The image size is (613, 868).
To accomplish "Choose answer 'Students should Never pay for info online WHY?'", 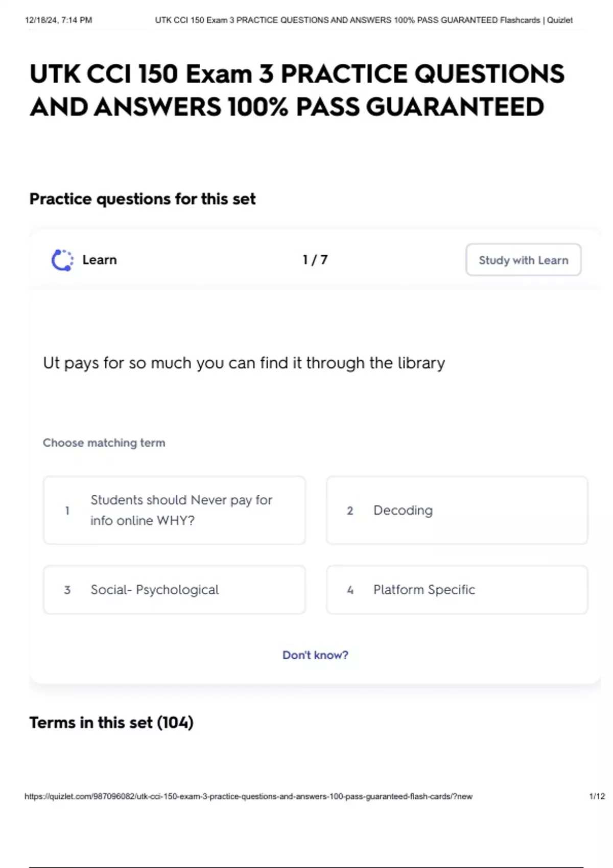I will [174, 510].
